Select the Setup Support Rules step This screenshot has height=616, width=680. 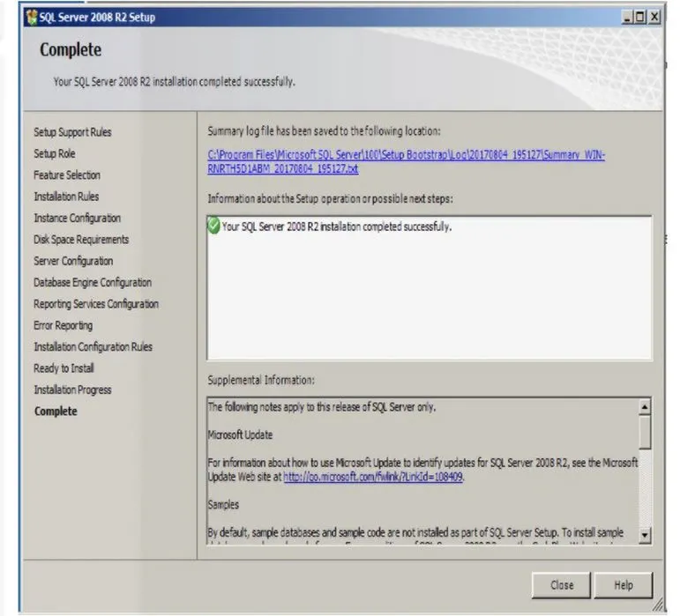click(x=72, y=132)
